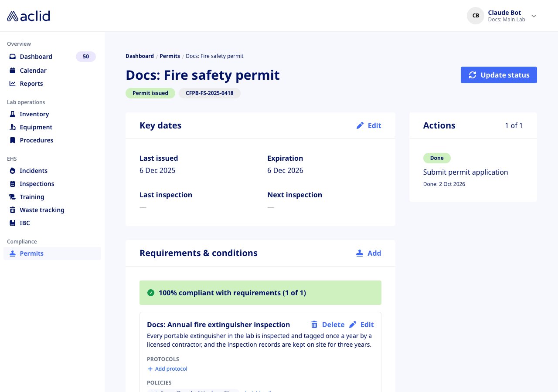This screenshot has height=392, width=558.
Task: Open Calendar via its sidebar icon
Action: [x=13, y=71]
